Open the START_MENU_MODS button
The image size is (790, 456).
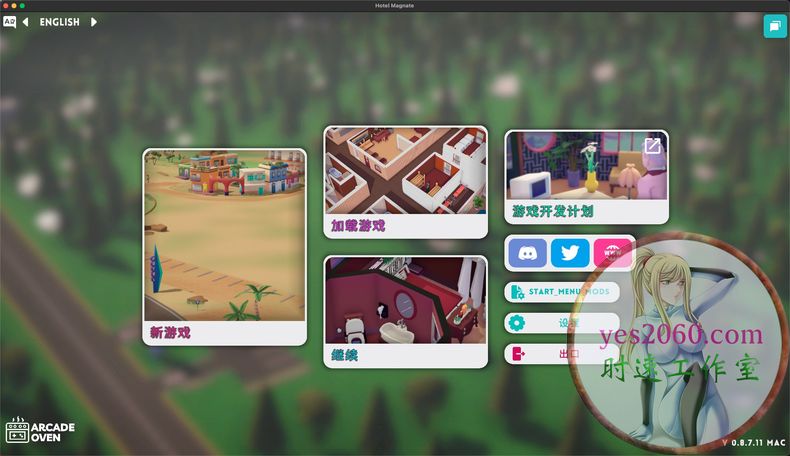click(561, 292)
